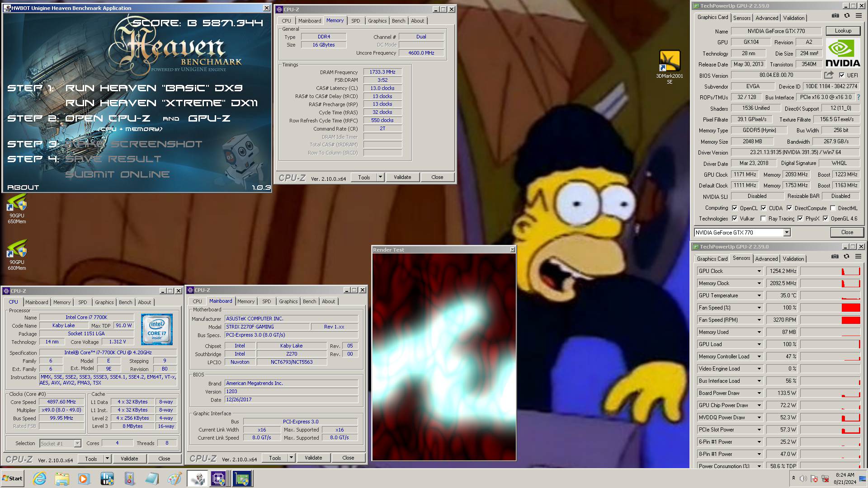This screenshot has height=488, width=868.
Task: Switch to CPU-Z via its taskbar icon
Action: pos(219,479)
